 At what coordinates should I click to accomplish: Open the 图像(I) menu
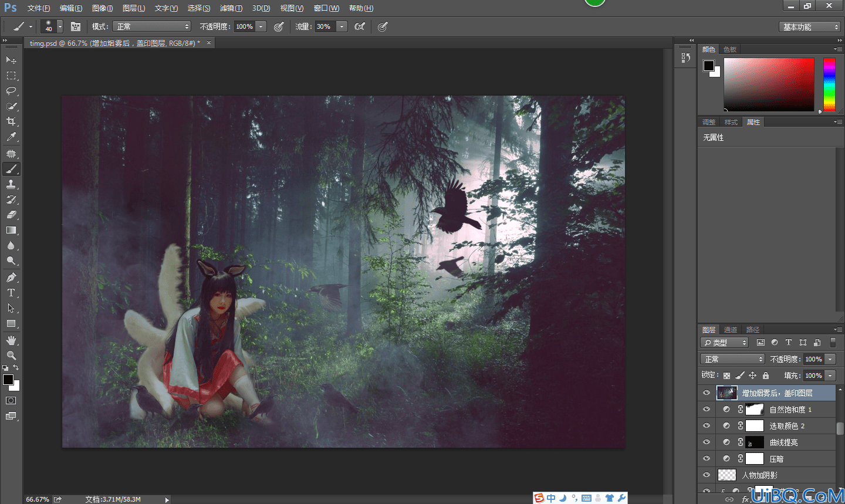(103, 8)
